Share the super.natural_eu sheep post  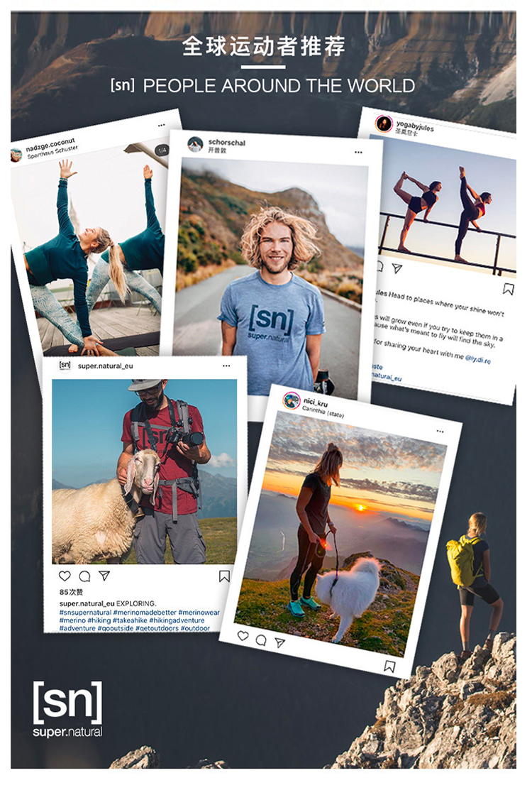(104, 576)
